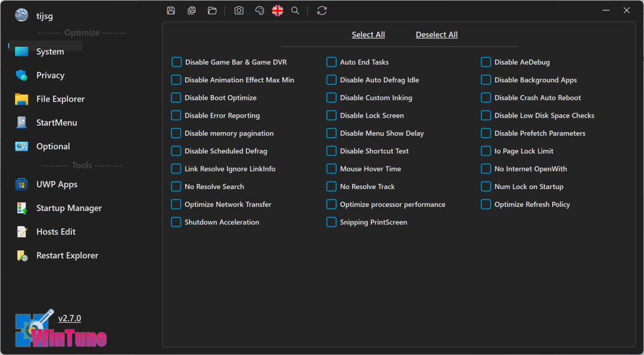Click the save floppy disk icon
Screen dimensions: 644x355
pyautogui.click(x=171, y=11)
